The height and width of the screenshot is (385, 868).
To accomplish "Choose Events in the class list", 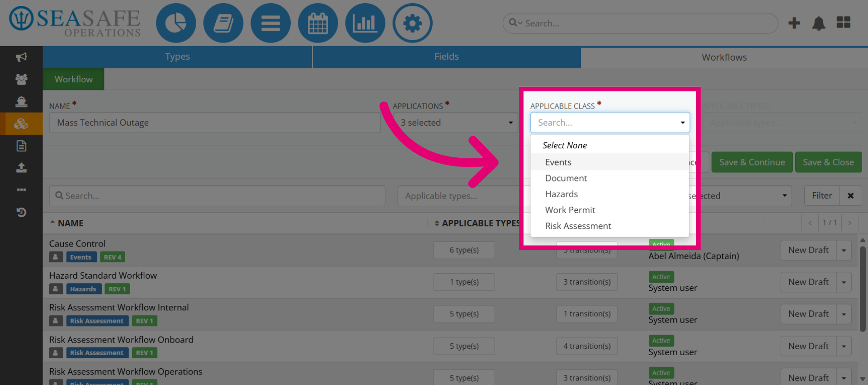I will [610, 162].
